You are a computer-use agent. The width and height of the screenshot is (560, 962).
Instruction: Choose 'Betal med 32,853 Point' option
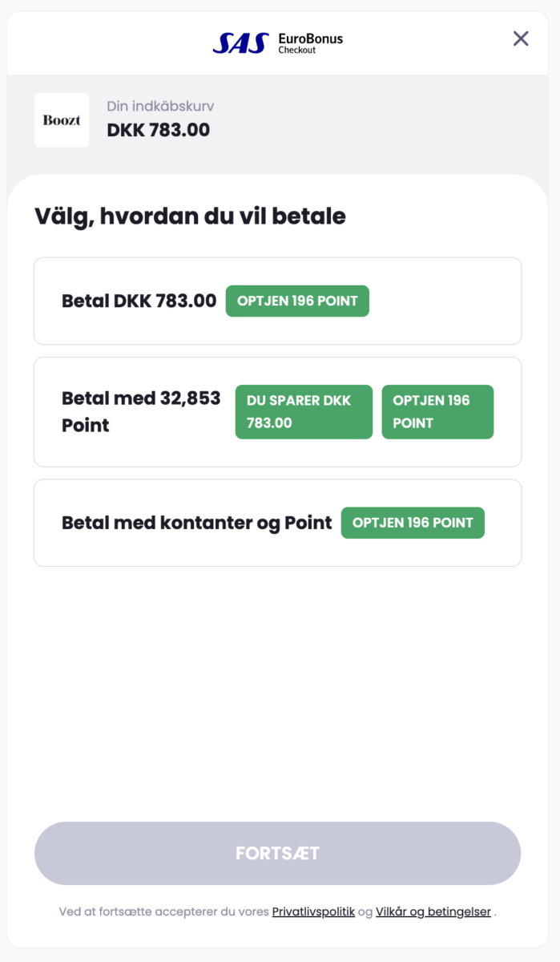tap(140, 412)
